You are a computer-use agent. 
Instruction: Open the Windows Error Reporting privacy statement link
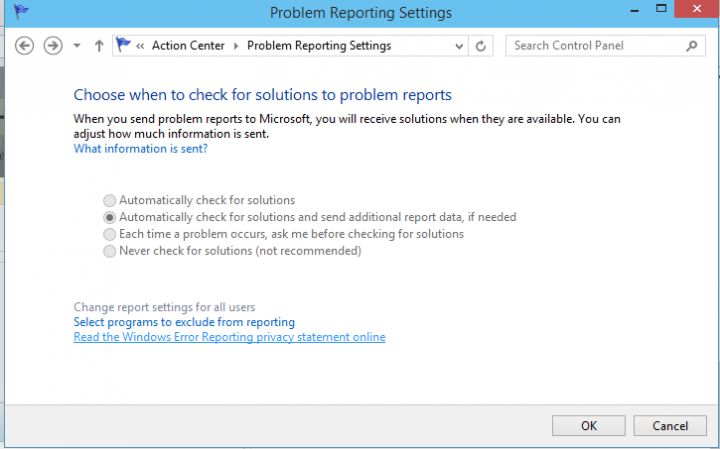coord(230,337)
